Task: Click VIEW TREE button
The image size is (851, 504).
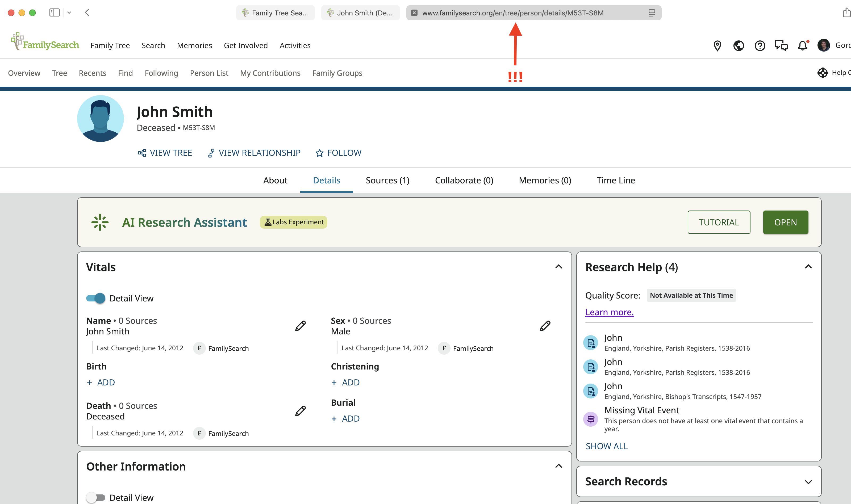Action: pyautogui.click(x=165, y=153)
